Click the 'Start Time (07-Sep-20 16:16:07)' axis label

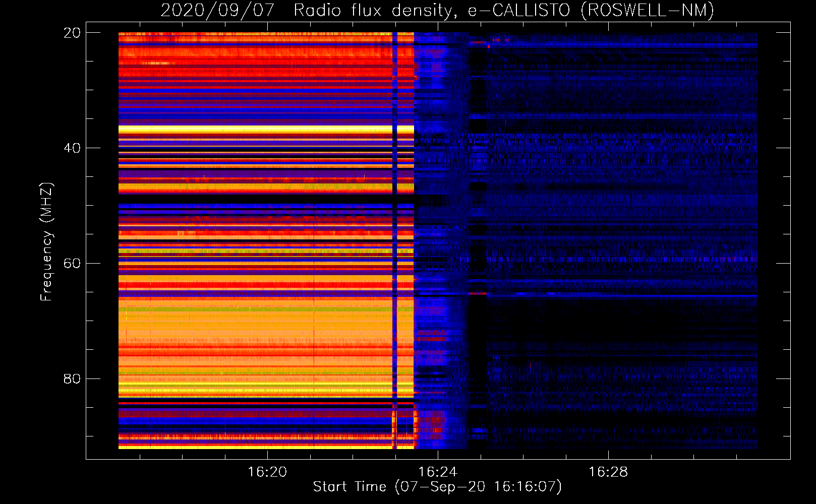(437, 487)
